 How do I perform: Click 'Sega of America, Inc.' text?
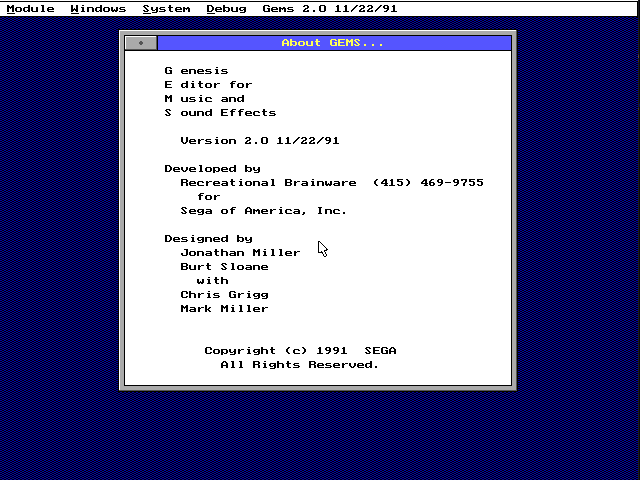(264, 211)
